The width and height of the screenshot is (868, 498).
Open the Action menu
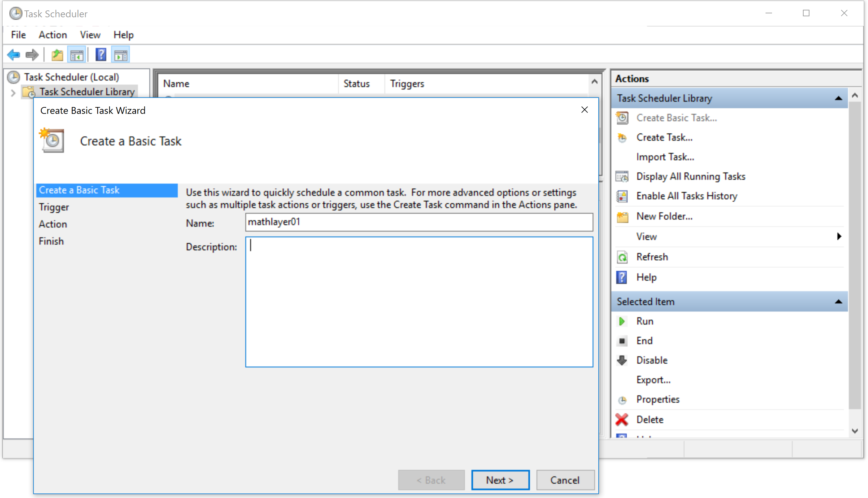point(53,35)
